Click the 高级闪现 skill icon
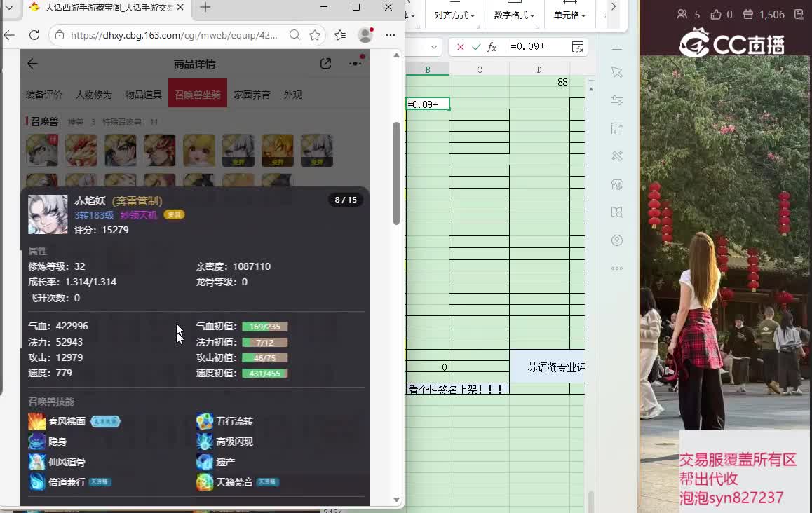 tap(205, 442)
